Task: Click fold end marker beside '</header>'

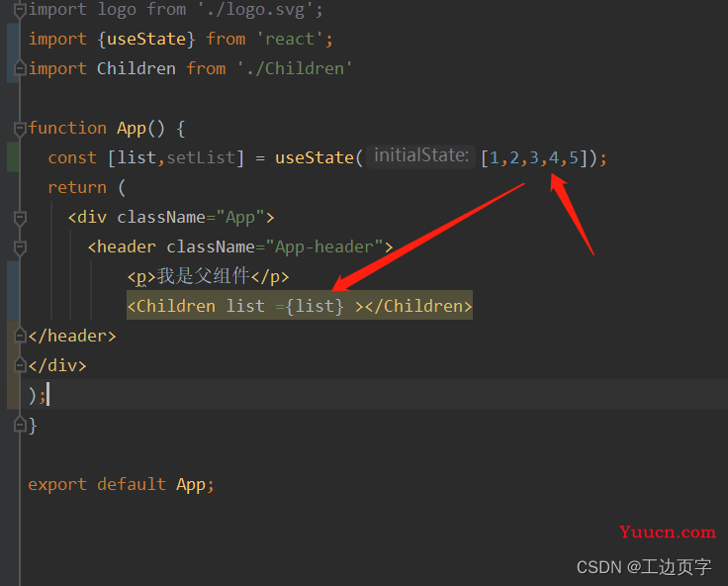Action: pos(20,336)
